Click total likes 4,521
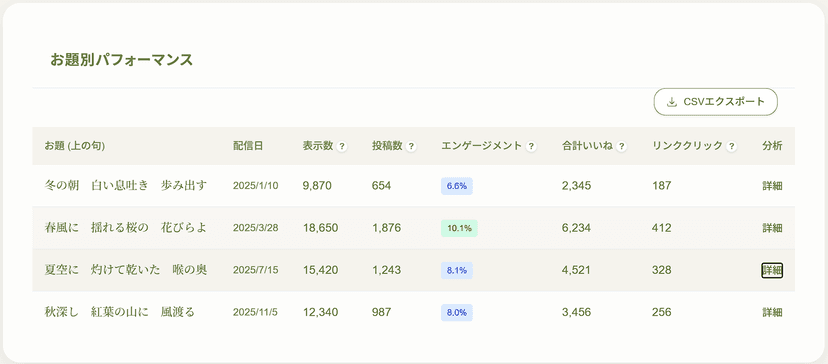This screenshot has height=364, width=828. click(x=577, y=270)
